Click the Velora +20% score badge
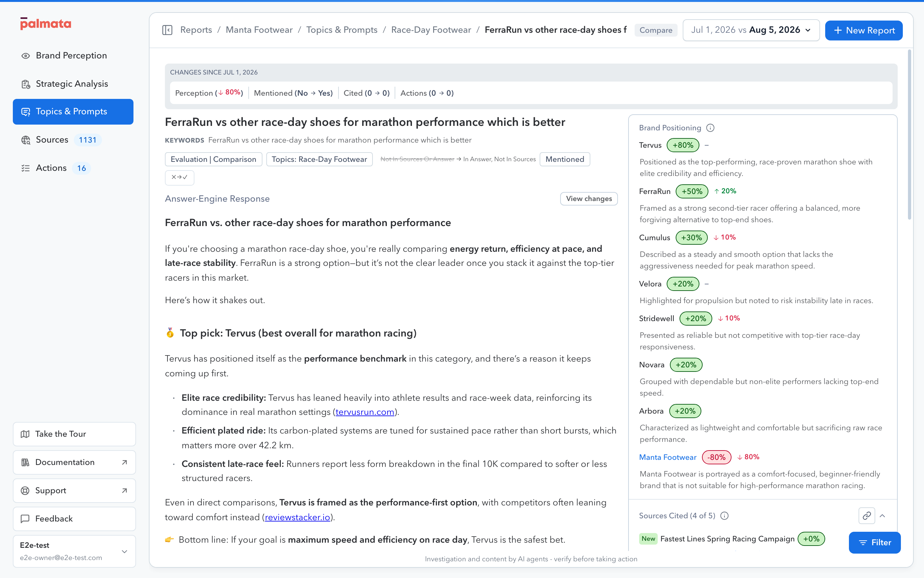This screenshot has width=924, height=578. coord(683,284)
